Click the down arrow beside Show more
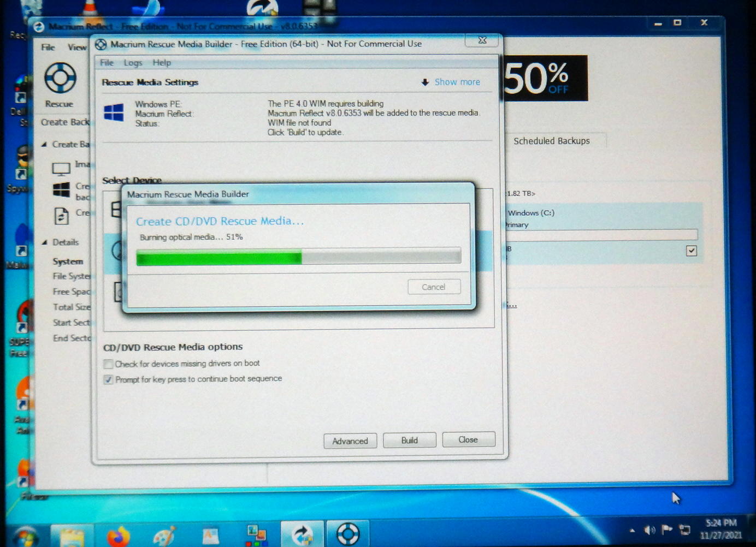Screen dimensions: 756x547 coord(425,82)
